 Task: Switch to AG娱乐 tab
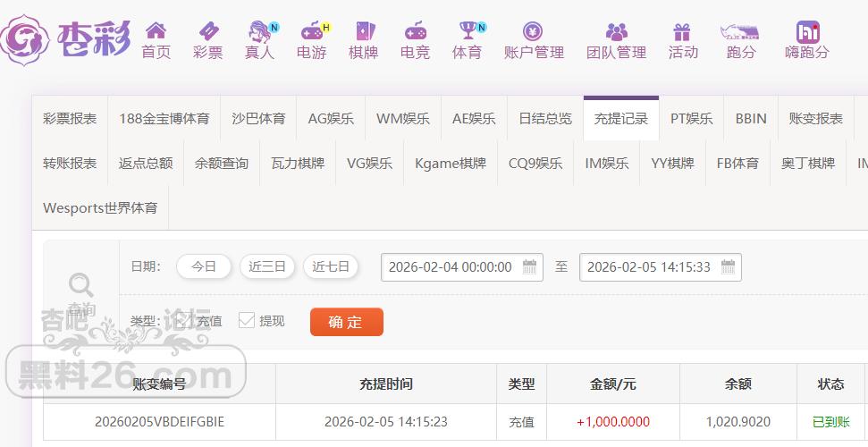coord(331,119)
